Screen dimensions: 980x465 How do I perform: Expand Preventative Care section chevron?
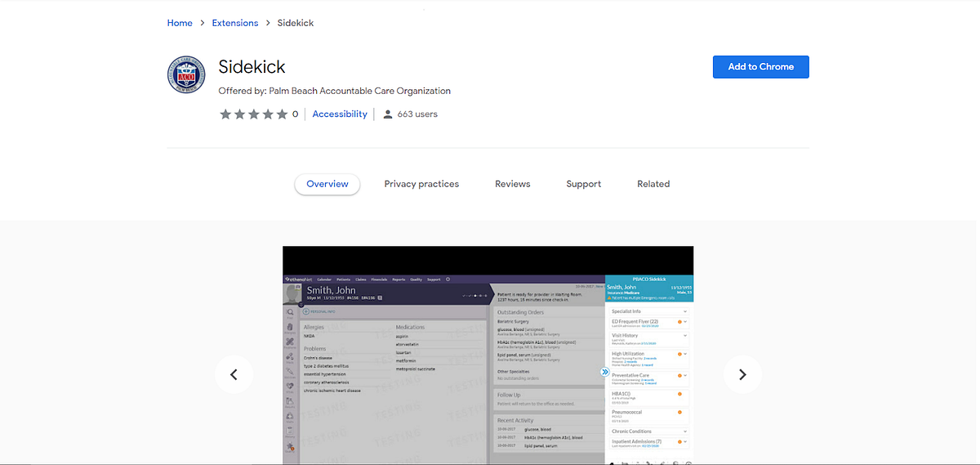pyautogui.click(x=685, y=375)
